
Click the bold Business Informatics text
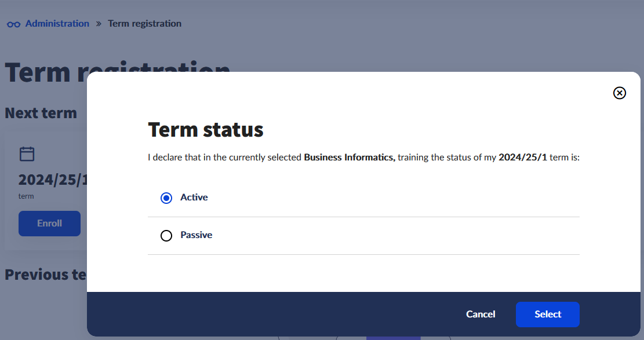click(x=349, y=158)
